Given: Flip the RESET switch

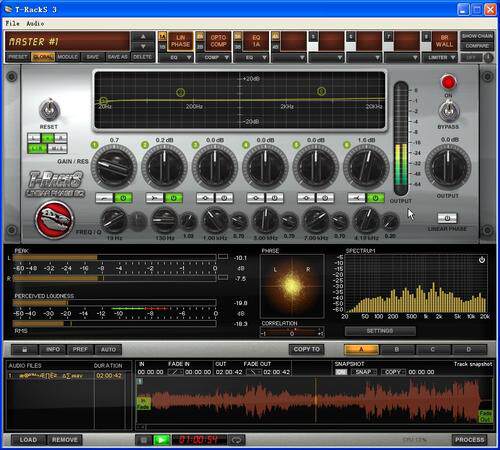Looking at the screenshot, I should [x=49, y=110].
